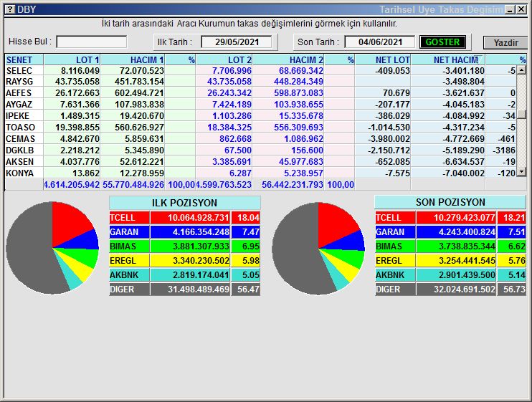Click HACIM 1 value 451.783.154
This screenshot has height=402, width=532.
coord(139,82)
